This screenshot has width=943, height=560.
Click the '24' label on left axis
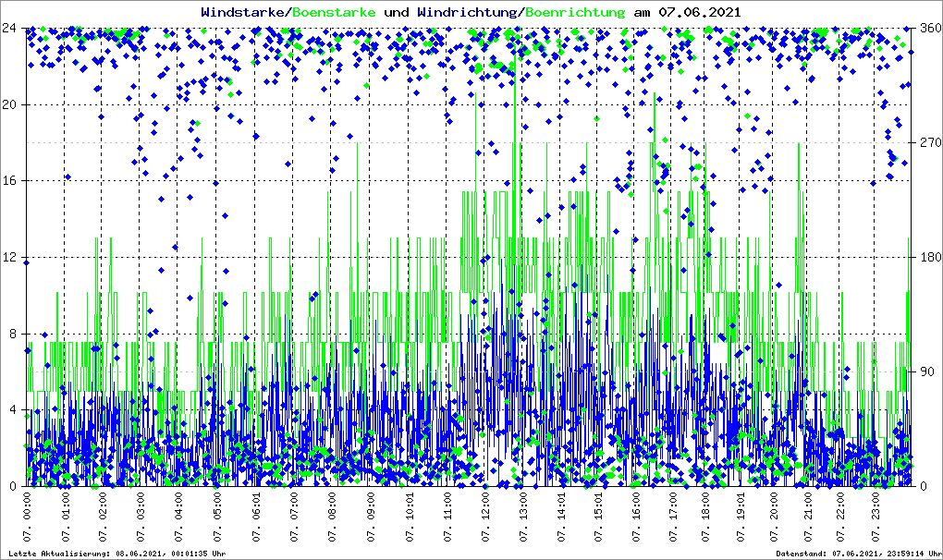[x=11, y=28]
